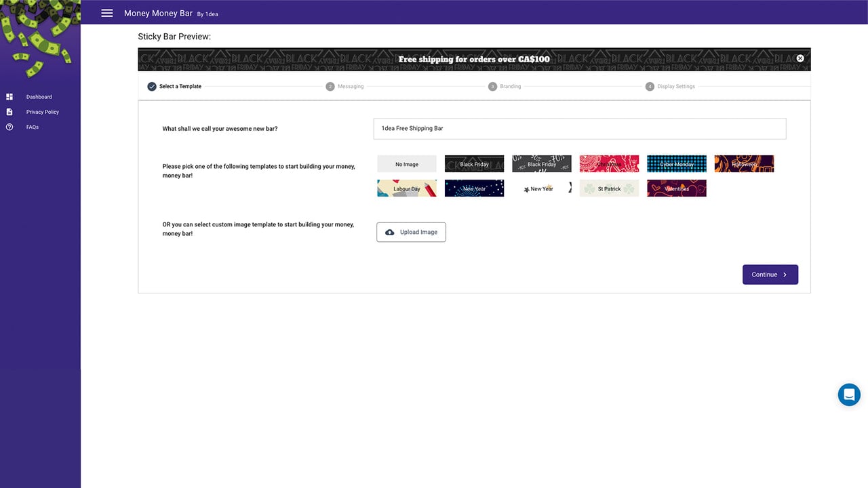Image resolution: width=868 pixels, height=488 pixels.
Task: Select the No Image template
Action: click(x=407, y=164)
